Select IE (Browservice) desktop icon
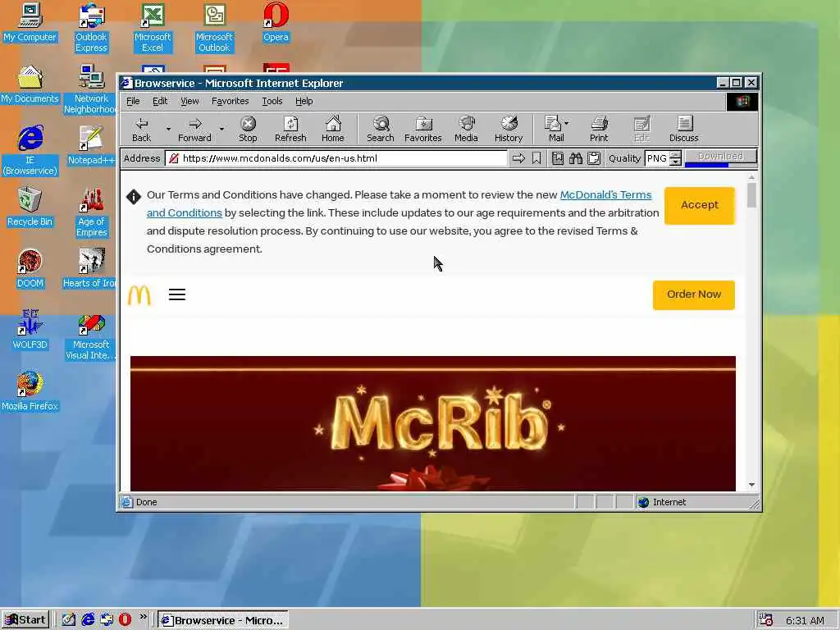The image size is (840, 630). tap(30, 151)
